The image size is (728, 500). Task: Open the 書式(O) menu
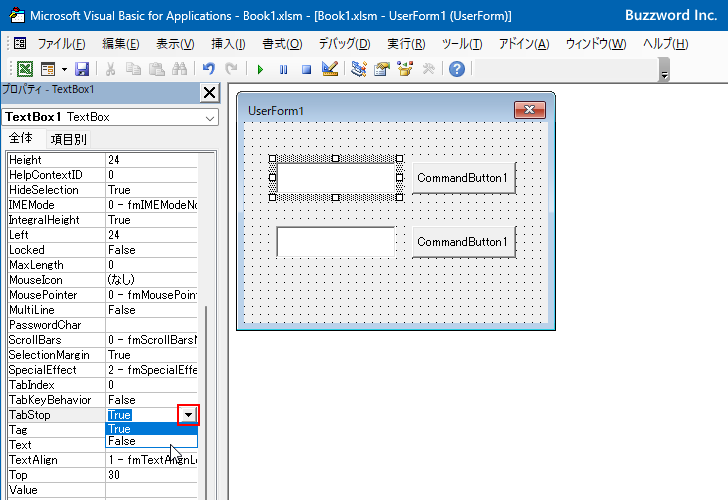coord(282,44)
